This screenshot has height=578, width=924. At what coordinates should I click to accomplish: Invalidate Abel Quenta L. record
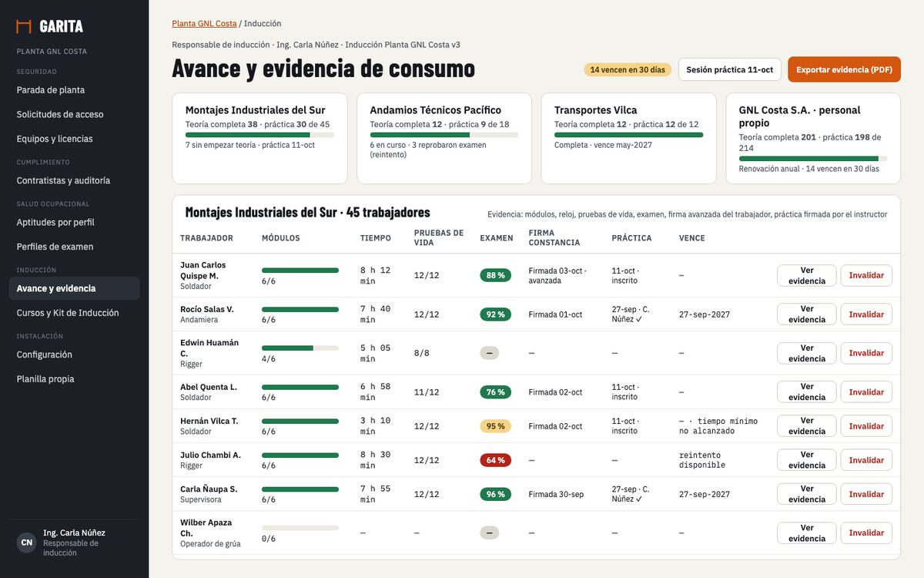[x=866, y=392]
